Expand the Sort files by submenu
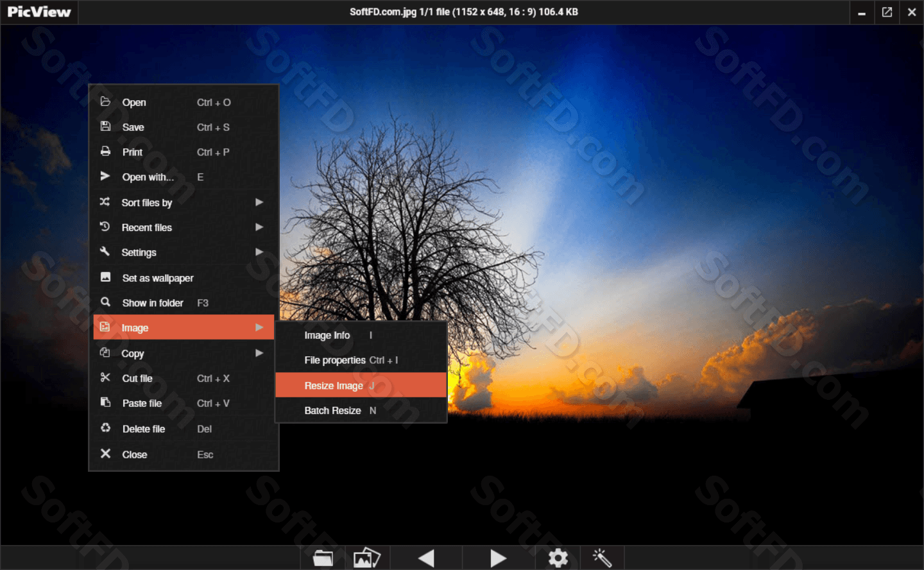924x570 pixels. click(x=184, y=202)
